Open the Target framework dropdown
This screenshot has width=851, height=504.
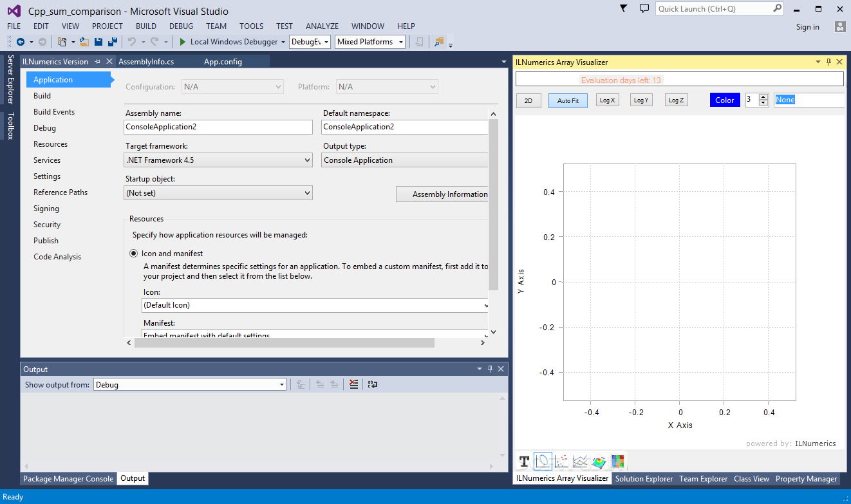218,160
